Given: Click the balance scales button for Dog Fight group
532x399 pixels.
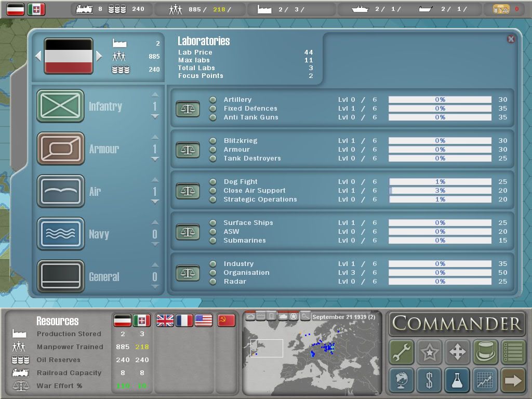Looking at the screenshot, I should [188, 191].
